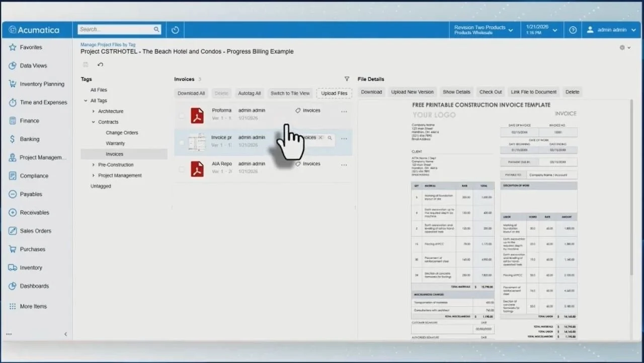Open the Manage Project Files by Tag link
Image resolution: width=644 pixels, height=363 pixels.
tap(108, 44)
